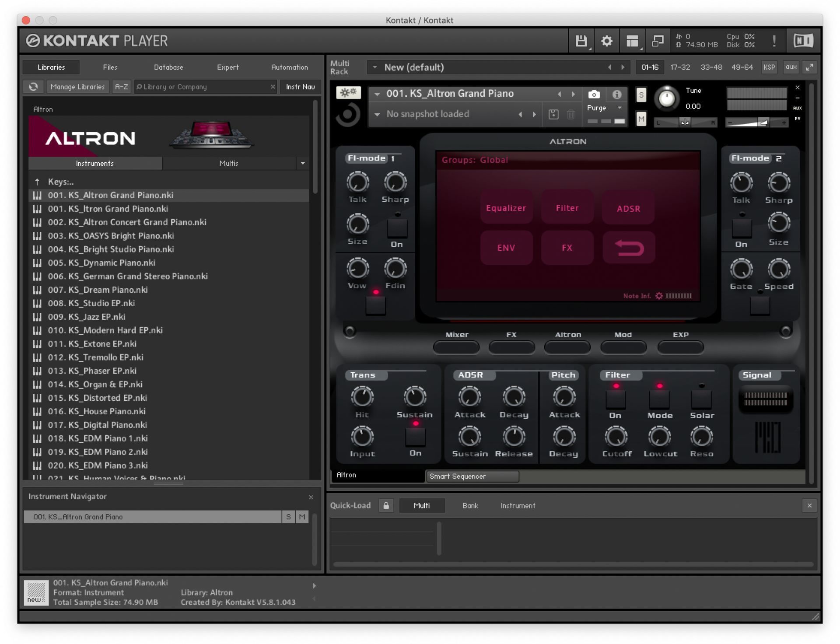This screenshot has width=840, height=644.
Task: Open Altron library options dropdown arrow
Action: point(303,163)
